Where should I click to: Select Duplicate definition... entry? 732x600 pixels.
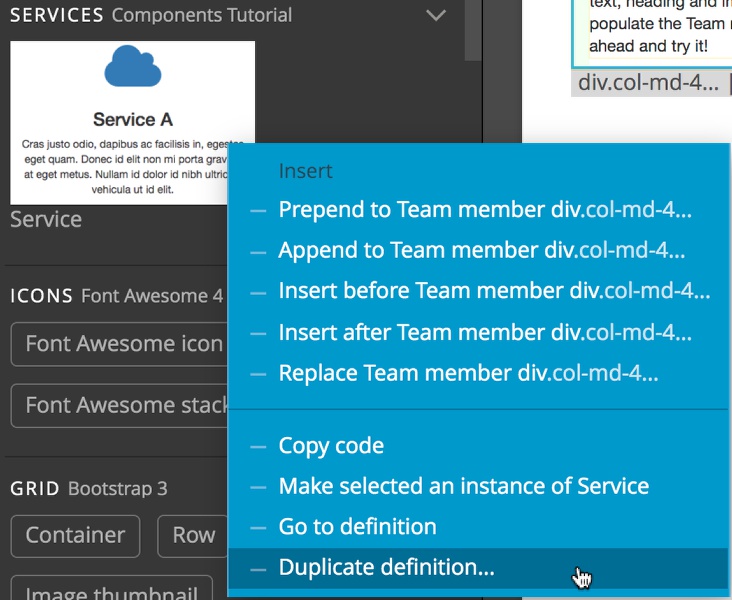[x=478, y=568]
